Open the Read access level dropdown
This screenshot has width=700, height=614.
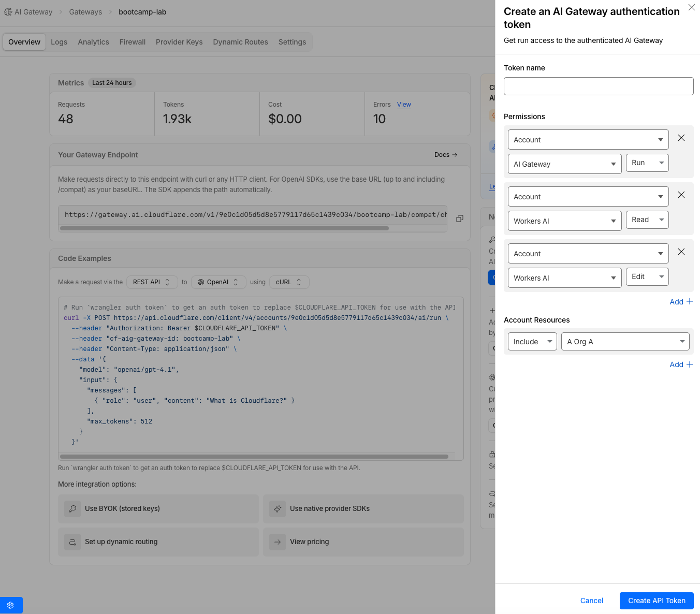[647, 220]
